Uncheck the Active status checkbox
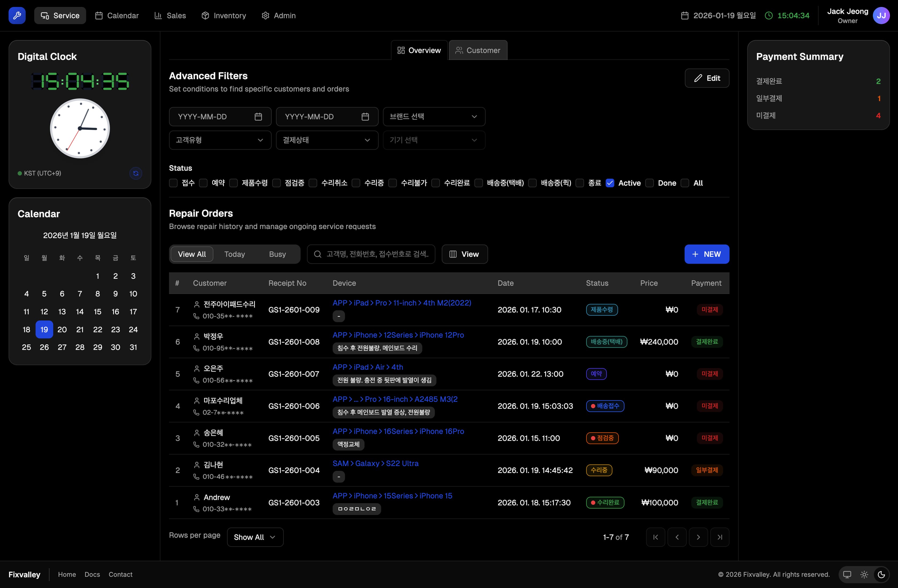898x588 pixels. pyautogui.click(x=610, y=183)
